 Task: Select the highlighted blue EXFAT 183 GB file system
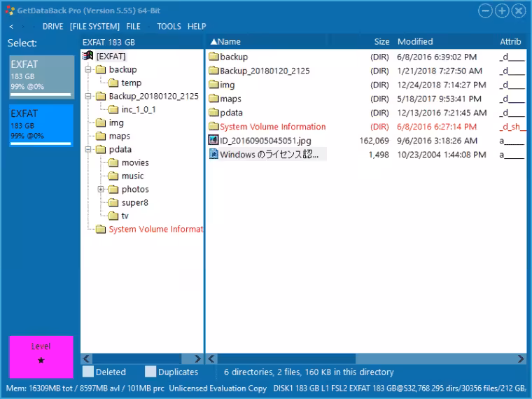pyautogui.click(x=41, y=125)
